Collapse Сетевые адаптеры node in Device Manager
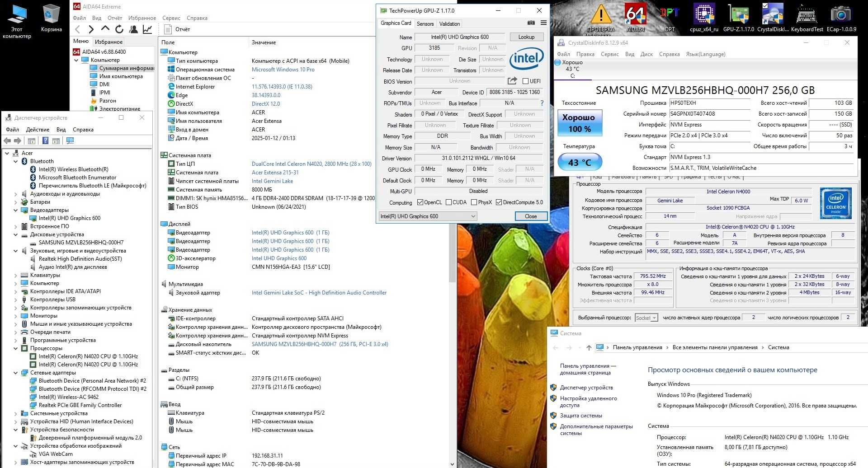The height and width of the screenshot is (468, 868). point(16,373)
